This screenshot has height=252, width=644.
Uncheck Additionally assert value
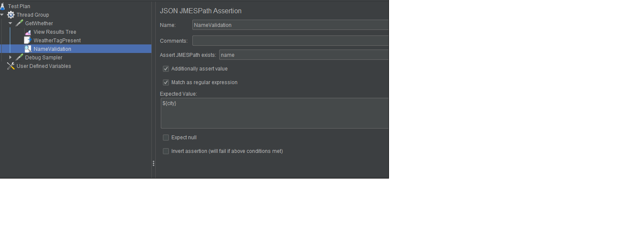[165, 68]
